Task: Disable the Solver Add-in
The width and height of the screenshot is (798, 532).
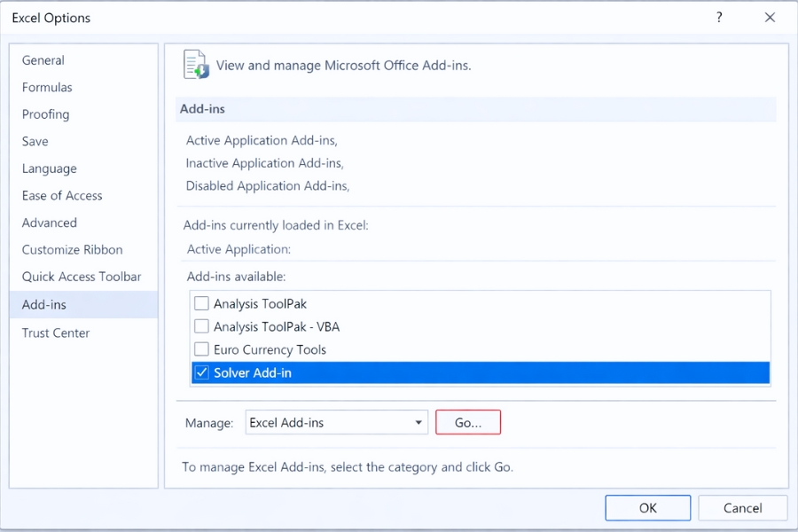Action: tap(201, 372)
